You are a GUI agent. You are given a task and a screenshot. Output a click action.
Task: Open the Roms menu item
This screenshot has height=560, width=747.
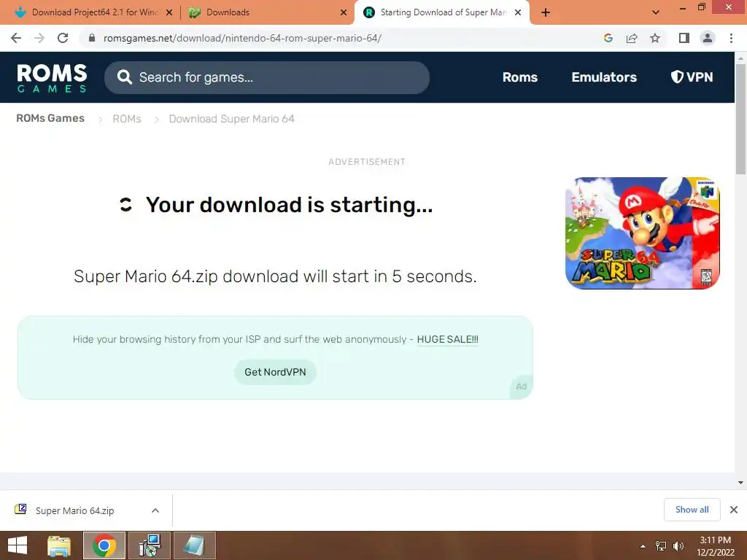coord(519,77)
